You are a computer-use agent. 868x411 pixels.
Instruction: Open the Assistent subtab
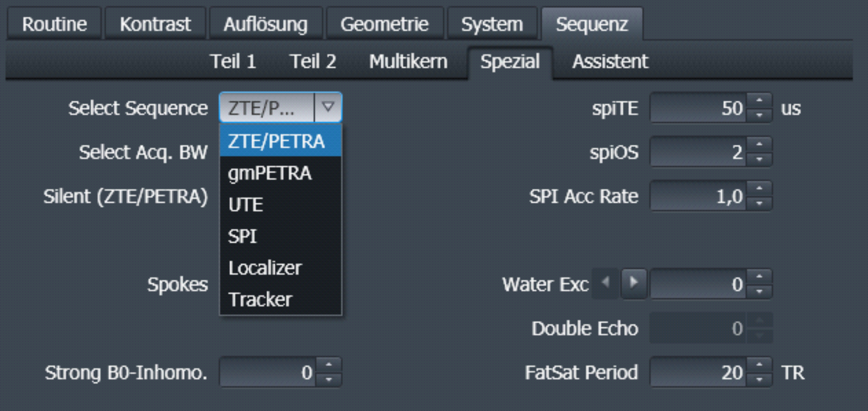click(610, 62)
